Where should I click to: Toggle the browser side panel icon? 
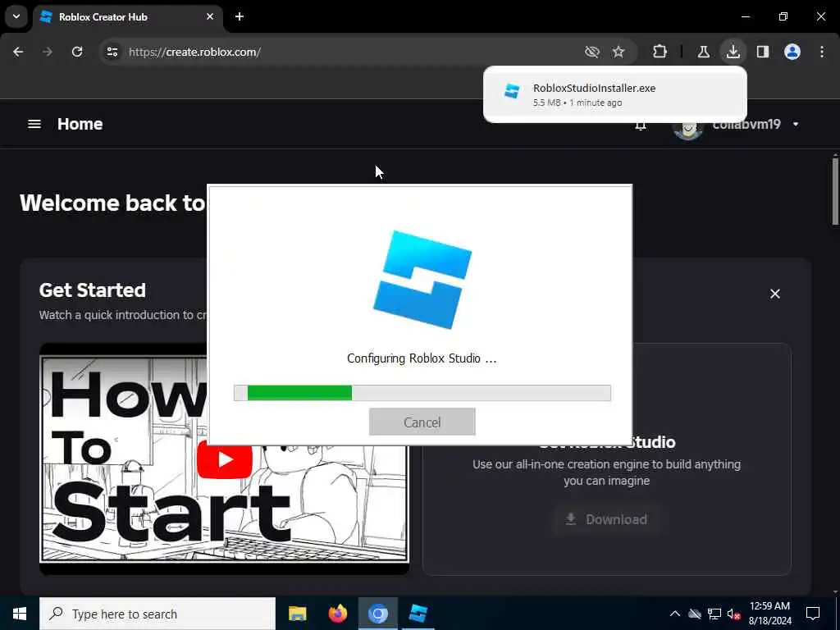click(763, 52)
